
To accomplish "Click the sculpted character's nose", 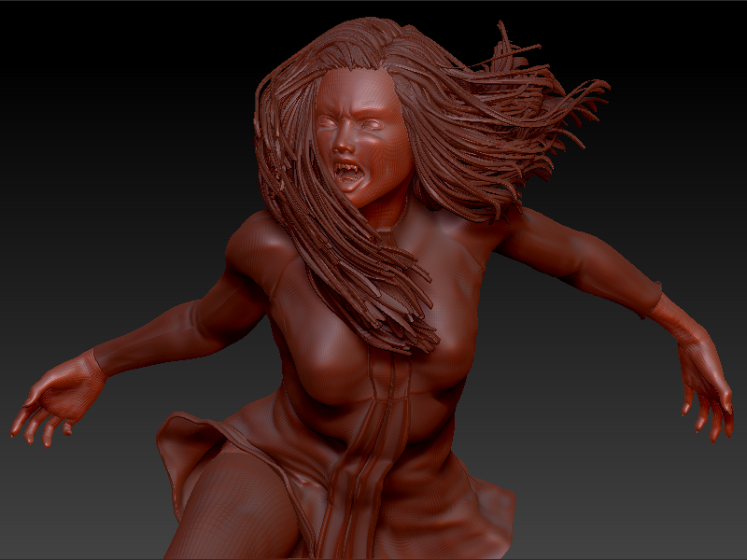I will pos(344,143).
